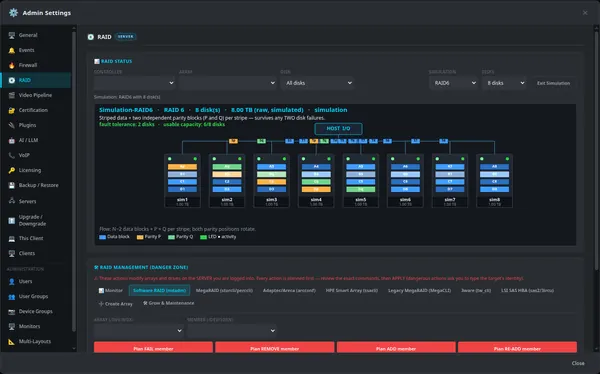This screenshot has height=374, width=600.
Task: Click the Licensing key icon
Action: point(12,170)
